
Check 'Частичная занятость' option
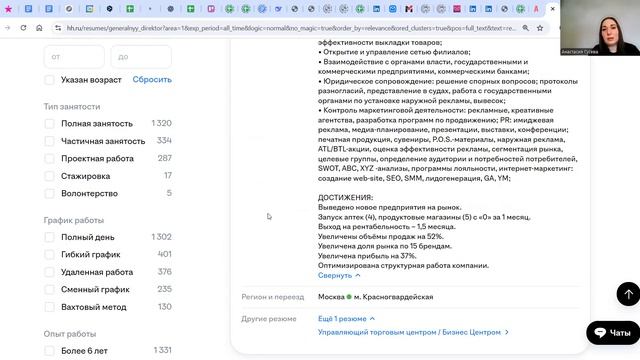[49, 141]
